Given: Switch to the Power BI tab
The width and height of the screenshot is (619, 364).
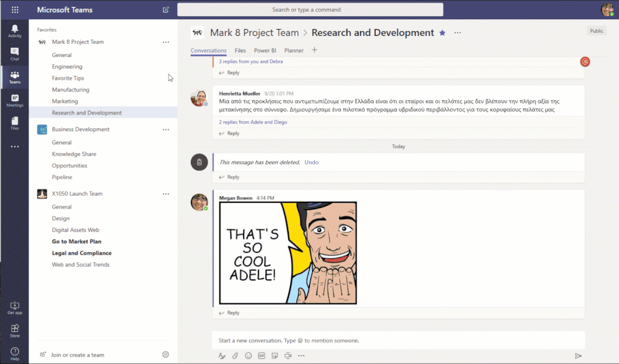Looking at the screenshot, I should tap(265, 51).
